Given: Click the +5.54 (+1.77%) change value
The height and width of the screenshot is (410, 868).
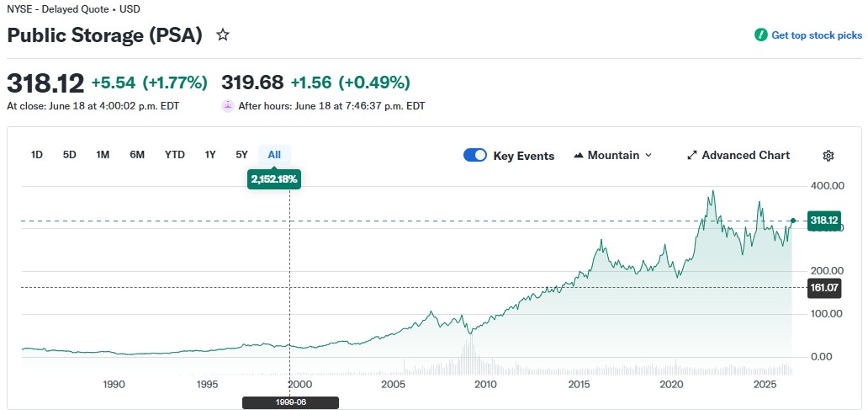Looking at the screenshot, I should [150, 83].
